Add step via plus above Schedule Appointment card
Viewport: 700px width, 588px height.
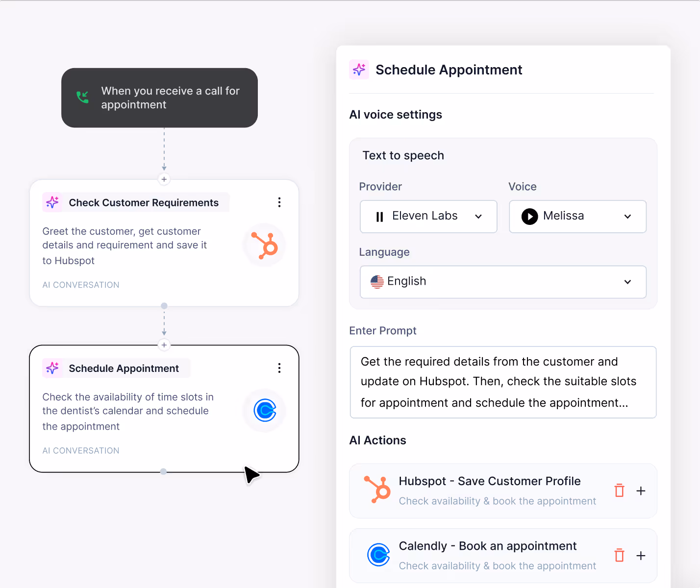pyautogui.click(x=164, y=345)
